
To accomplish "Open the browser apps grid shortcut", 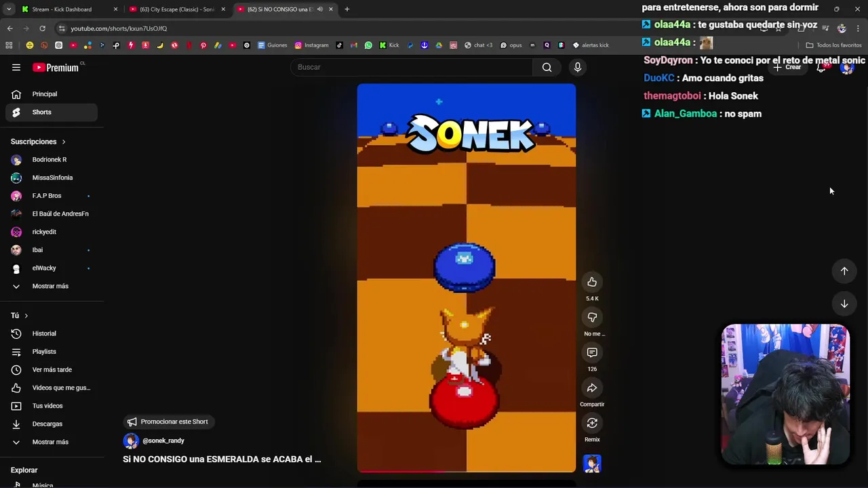I will click(x=9, y=45).
